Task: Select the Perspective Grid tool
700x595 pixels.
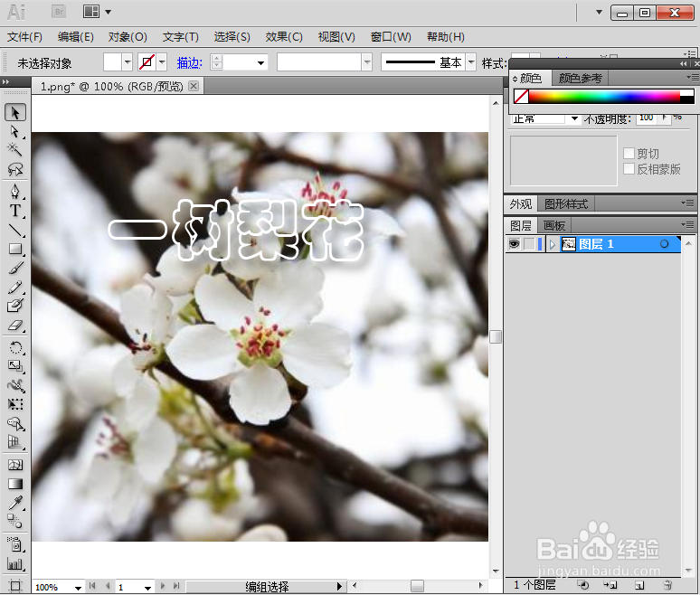Action: click(15, 442)
